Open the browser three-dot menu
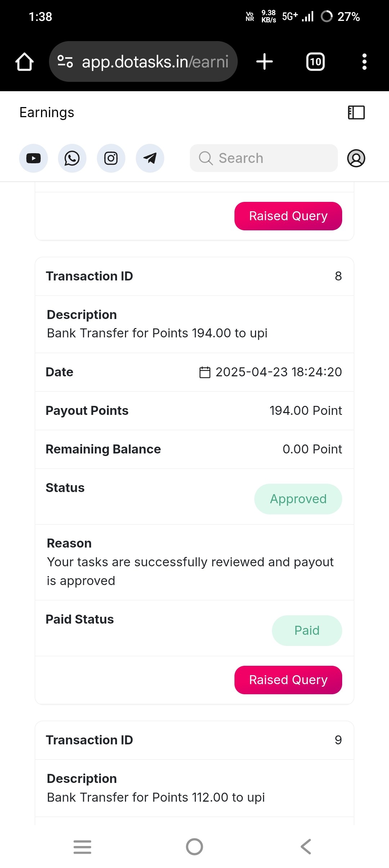The width and height of the screenshot is (389, 868). point(365,62)
